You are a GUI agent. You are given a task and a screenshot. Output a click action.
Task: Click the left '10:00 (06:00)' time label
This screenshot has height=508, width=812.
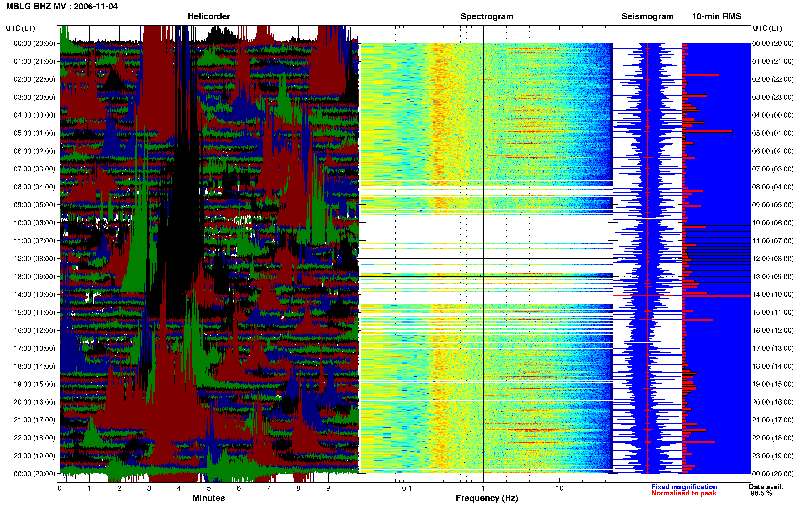point(34,223)
